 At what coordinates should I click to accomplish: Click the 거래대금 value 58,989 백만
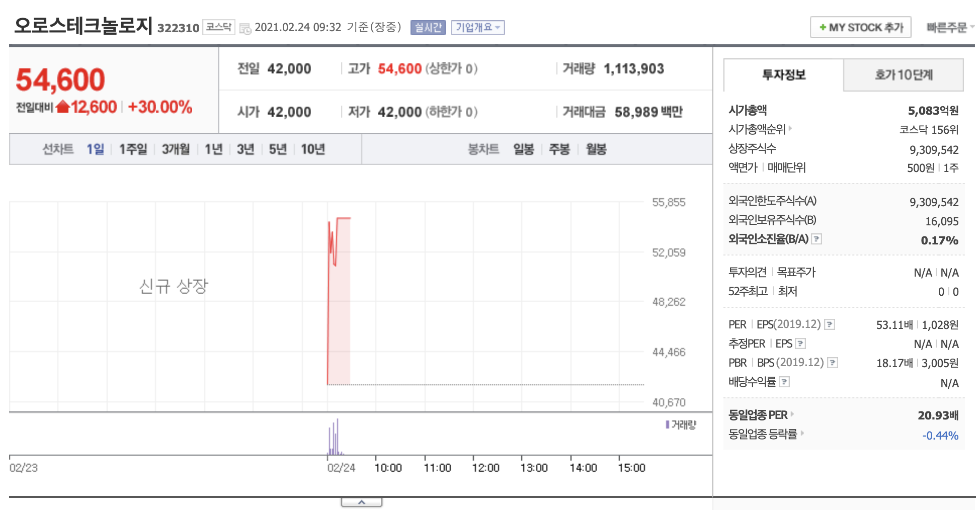648,112
